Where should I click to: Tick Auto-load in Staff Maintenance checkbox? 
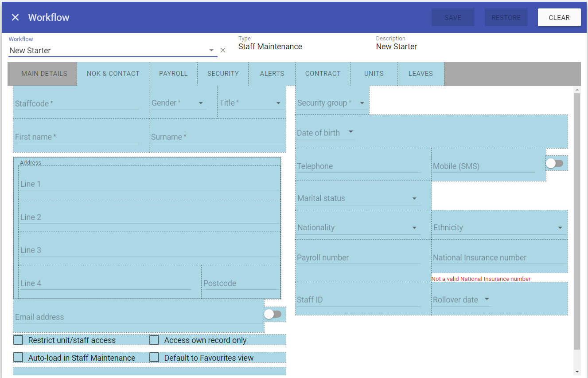click(18, 357)
